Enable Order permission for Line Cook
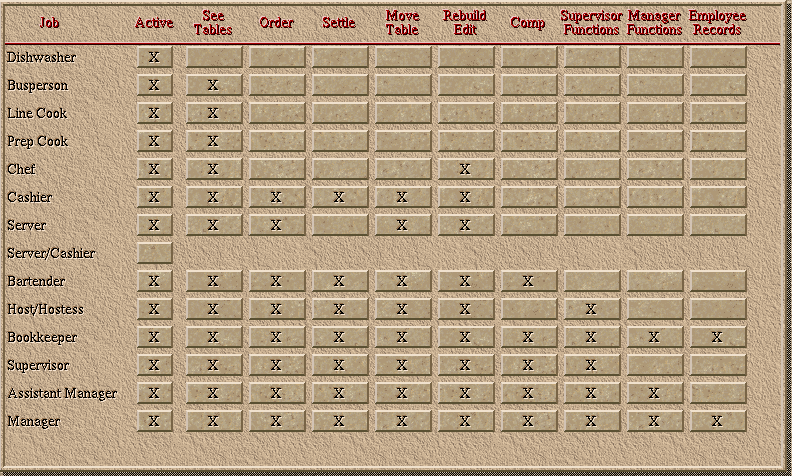Viewport: 792px width, 476px height. coord(276,113)
